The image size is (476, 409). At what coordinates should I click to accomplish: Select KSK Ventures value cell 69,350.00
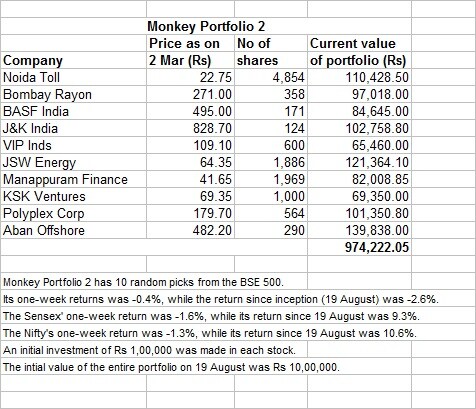(359, 196)
